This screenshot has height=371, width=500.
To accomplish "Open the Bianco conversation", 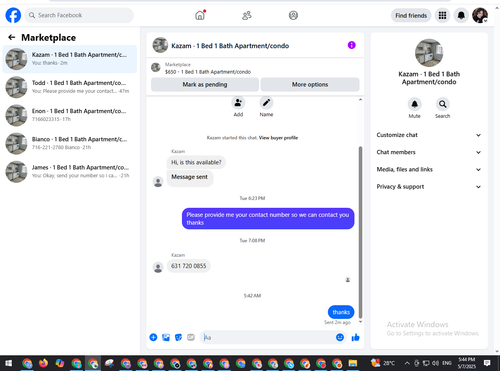I will point(70,143).
